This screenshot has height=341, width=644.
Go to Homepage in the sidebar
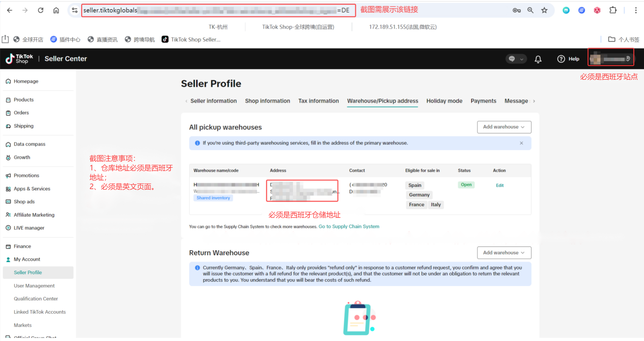[26, 81]
